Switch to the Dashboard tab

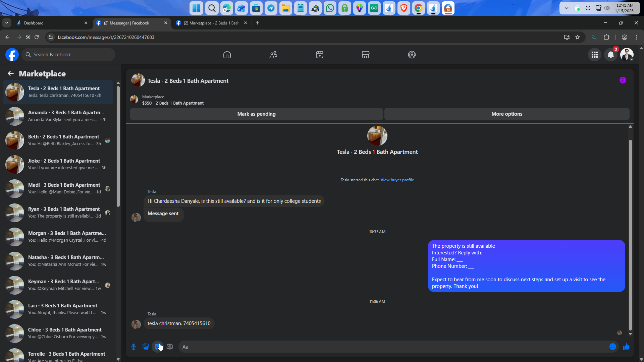click(50, 23)
